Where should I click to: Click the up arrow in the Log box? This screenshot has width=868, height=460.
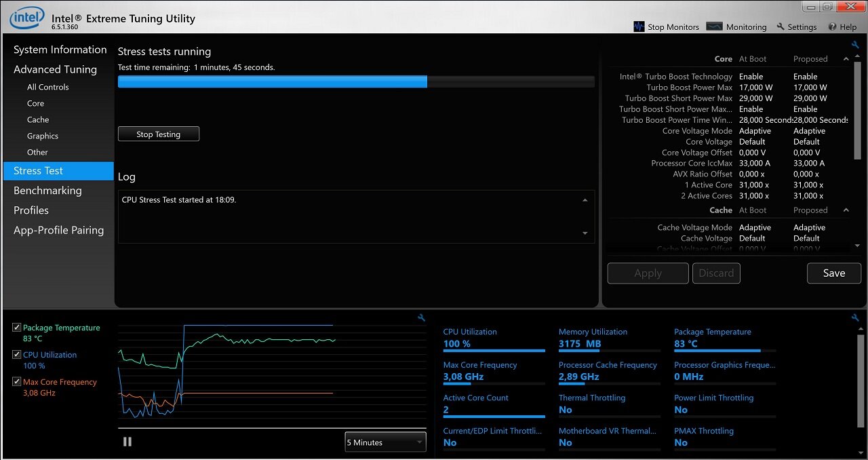click(x=585, y=201)
